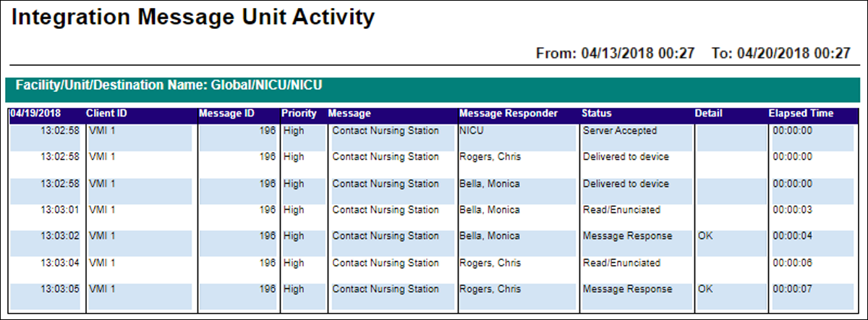Select OK detail for Bella, Monica
This screenshot has height=320, width=868.
[706, 236]
